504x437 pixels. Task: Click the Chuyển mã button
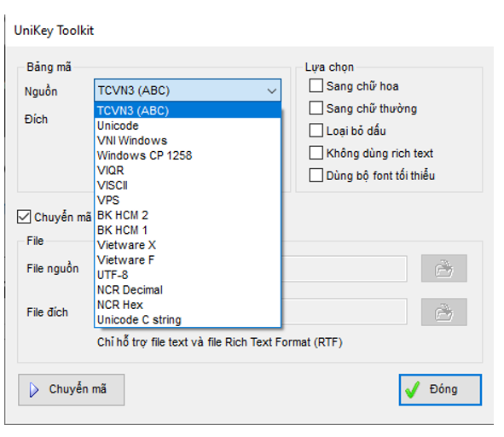click(72, 389)
